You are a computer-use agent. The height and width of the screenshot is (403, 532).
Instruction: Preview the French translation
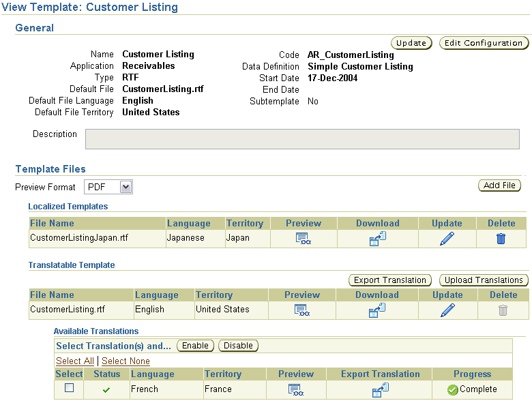[x=296, y=389]
